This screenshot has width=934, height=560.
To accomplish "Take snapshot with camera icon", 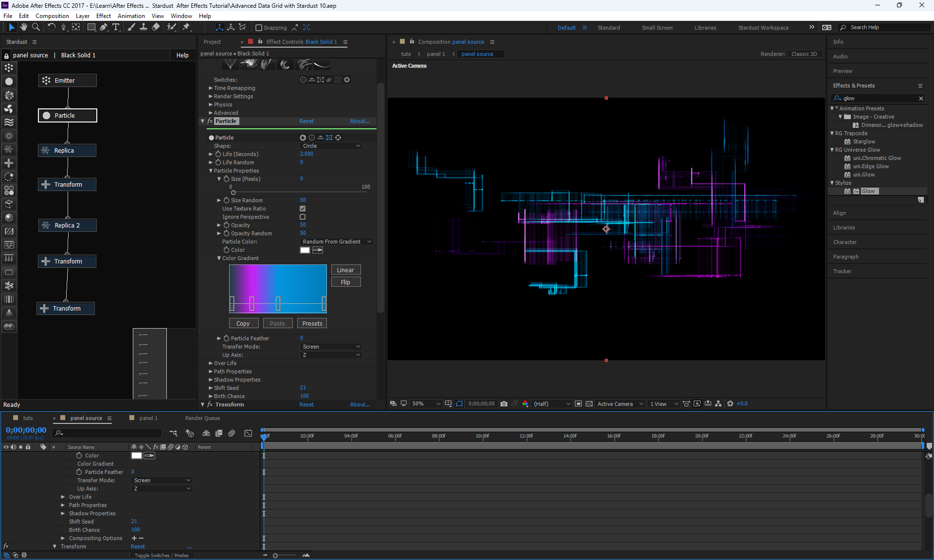I will click(504, 404).
